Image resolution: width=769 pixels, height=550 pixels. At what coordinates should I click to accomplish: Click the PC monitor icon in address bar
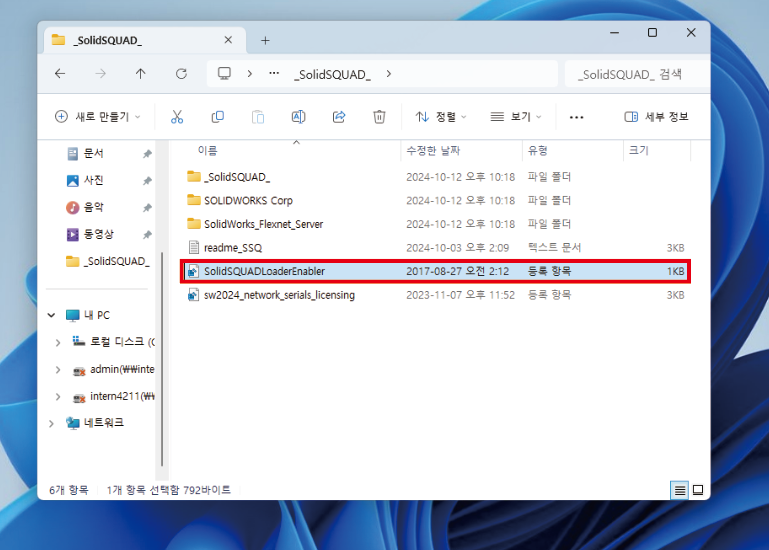tap(224, 74)
